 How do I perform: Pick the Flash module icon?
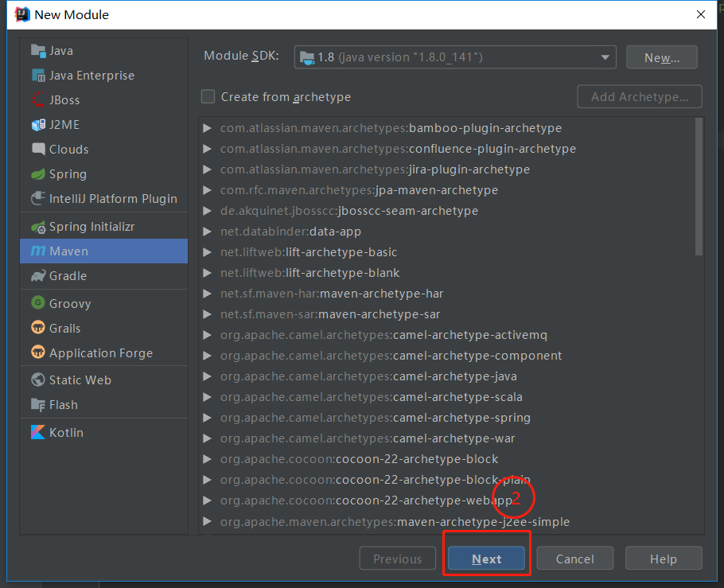pos(38,405)
